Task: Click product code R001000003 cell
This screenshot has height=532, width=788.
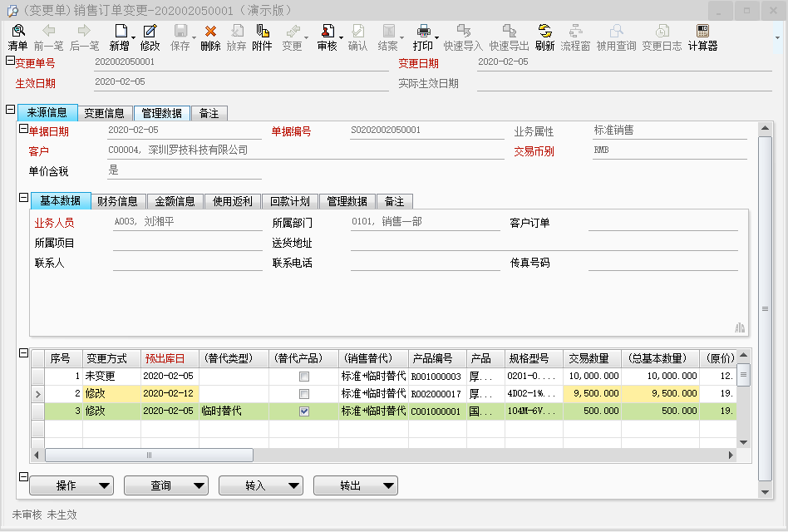Action: (437, 377)
